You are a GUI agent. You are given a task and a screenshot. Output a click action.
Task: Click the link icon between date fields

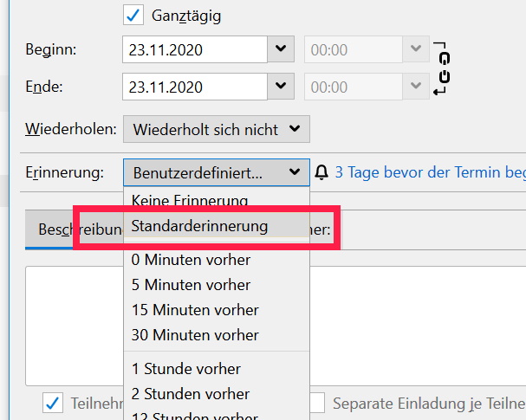(443, 68)
